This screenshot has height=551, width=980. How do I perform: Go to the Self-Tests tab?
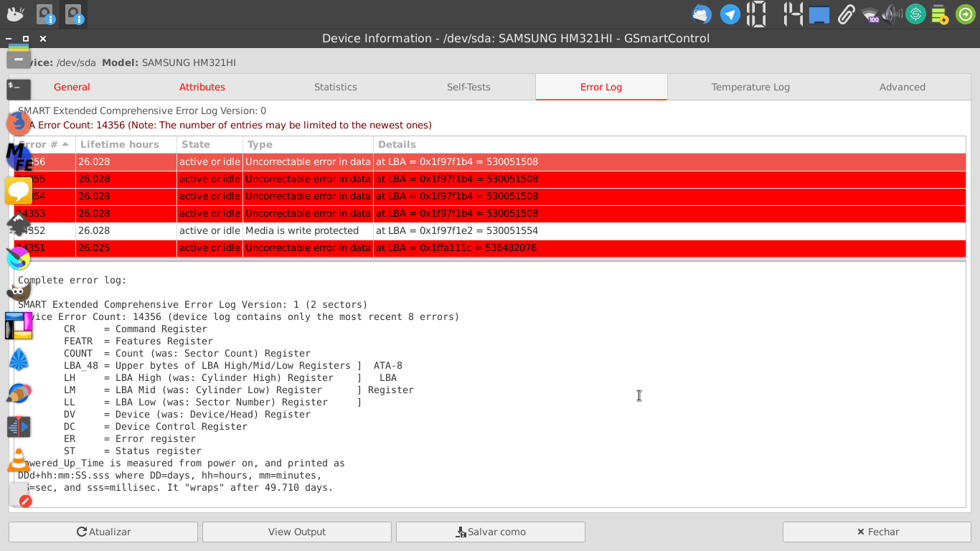coord(468,87)
